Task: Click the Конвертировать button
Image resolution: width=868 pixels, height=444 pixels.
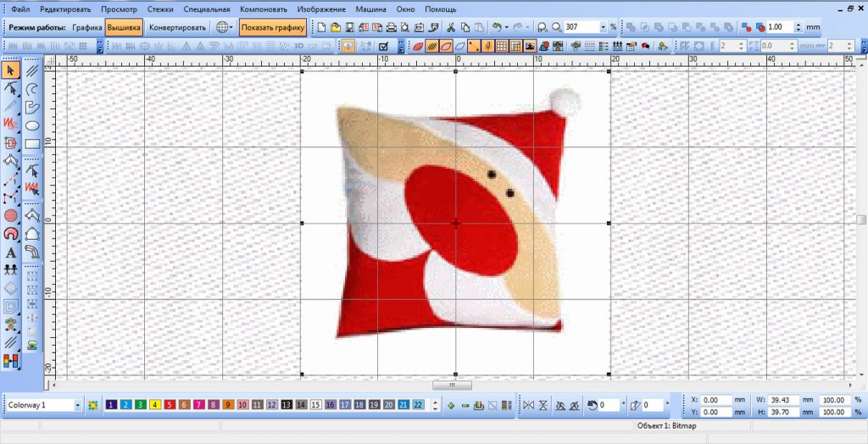Action: tap(178, 27)
